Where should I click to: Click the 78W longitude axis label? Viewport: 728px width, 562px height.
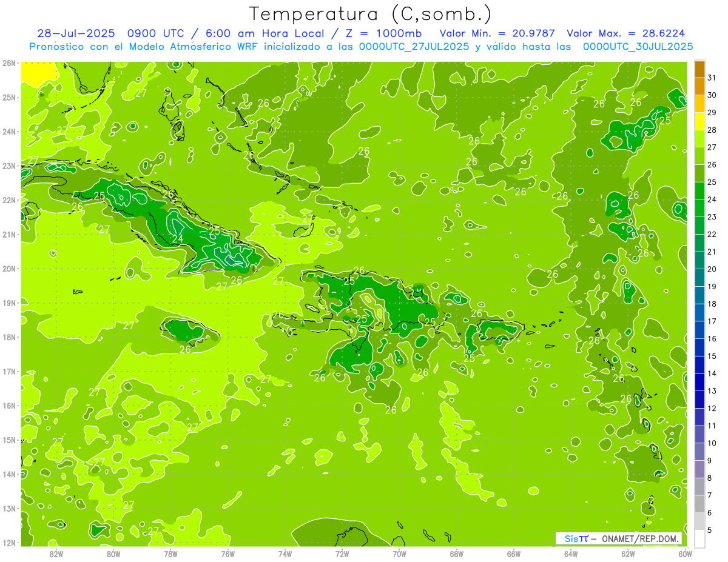(170, 554)
